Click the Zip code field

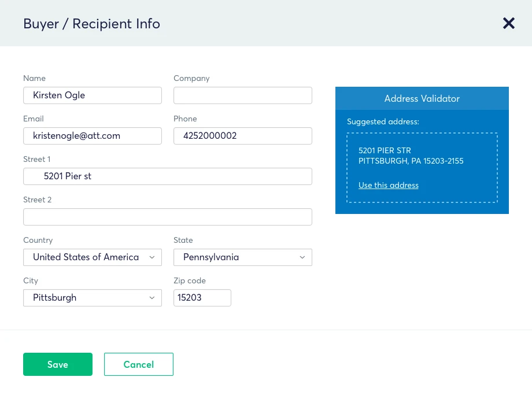point(202,298)
